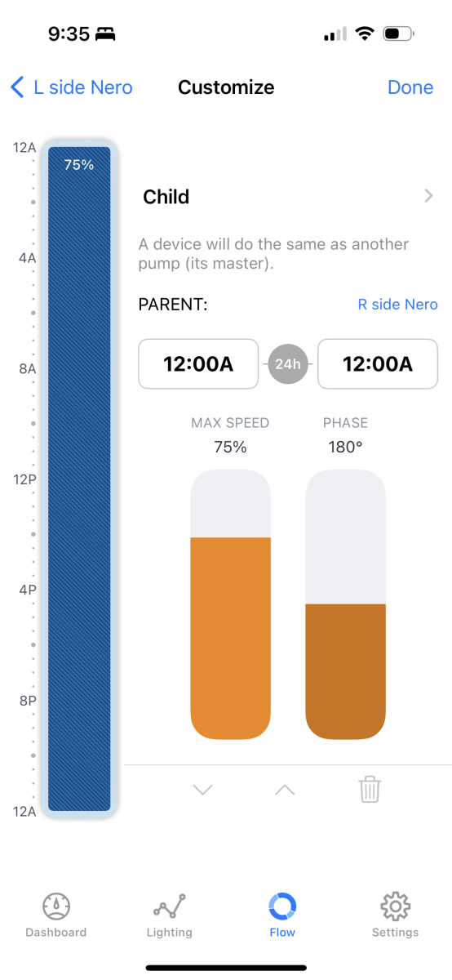This screenshot has width=452, height=980.
Task: Tap the down chevron arrow icon
Action: click(x=203, y=790)
